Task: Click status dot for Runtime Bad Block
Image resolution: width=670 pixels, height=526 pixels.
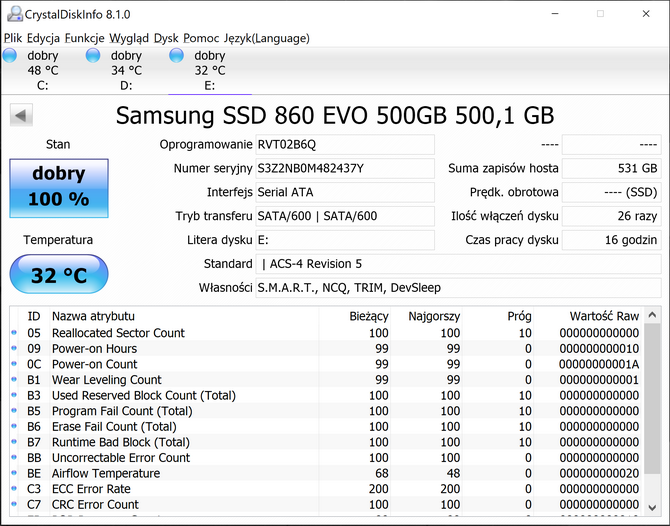Action: 14,442
